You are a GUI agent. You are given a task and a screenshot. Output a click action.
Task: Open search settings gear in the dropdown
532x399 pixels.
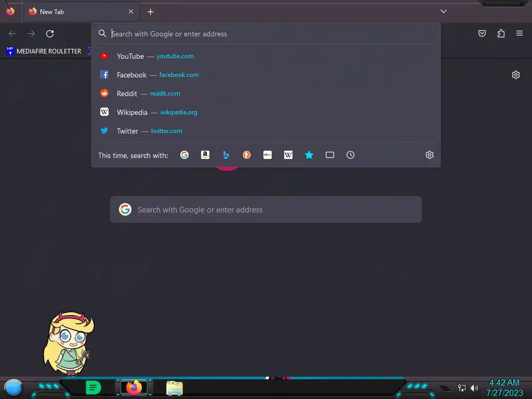point(430,155)
